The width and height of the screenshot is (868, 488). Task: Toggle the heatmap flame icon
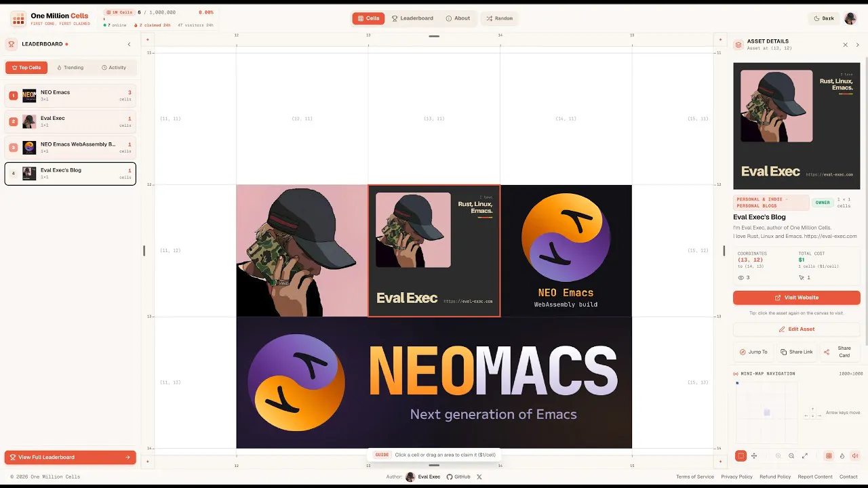click(842, 456)
